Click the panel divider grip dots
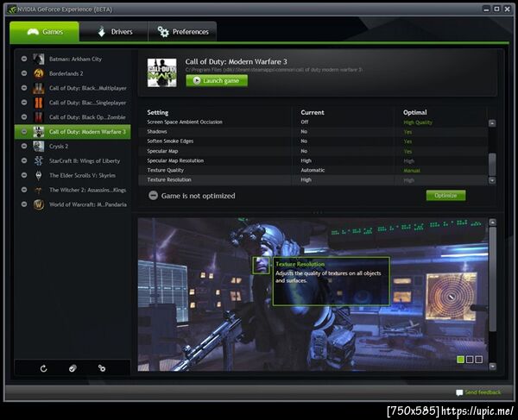 tap(318, 212)
